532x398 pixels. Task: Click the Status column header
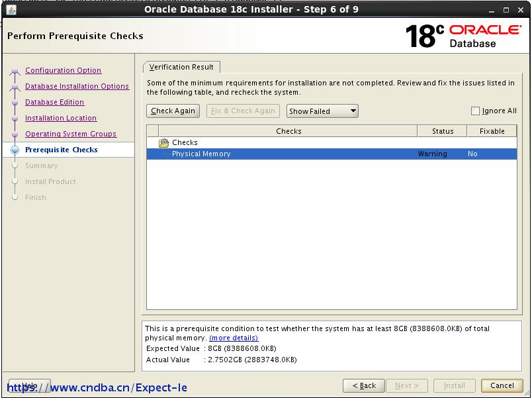click(443, 131)
